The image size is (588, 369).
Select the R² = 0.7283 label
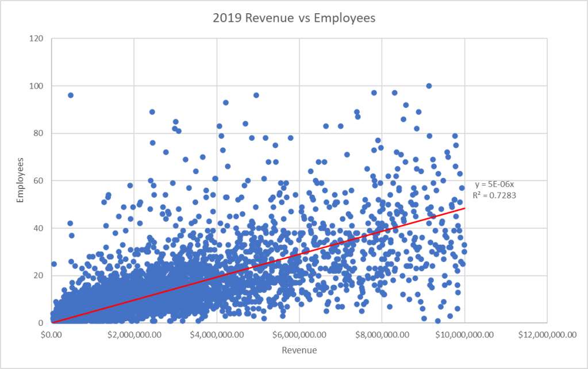click(494, 195)
